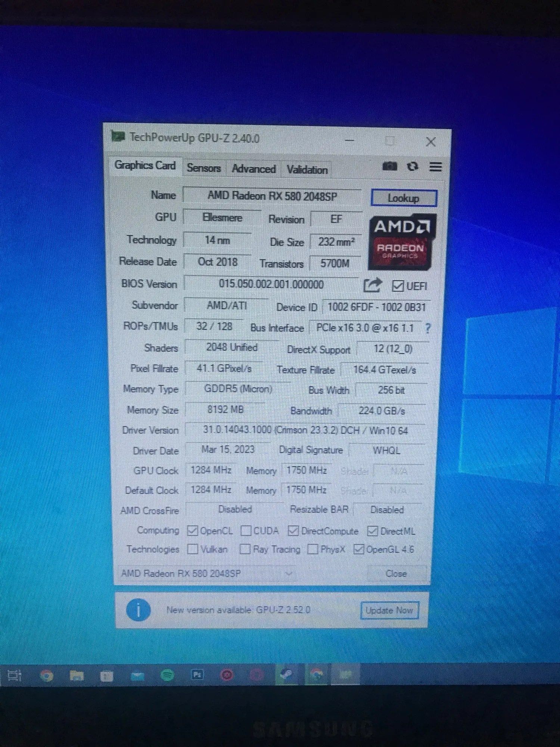The height and width of the screenshot is (747, 560).
Task: Click the BIOS export share icon
Action: click(372, 285)
